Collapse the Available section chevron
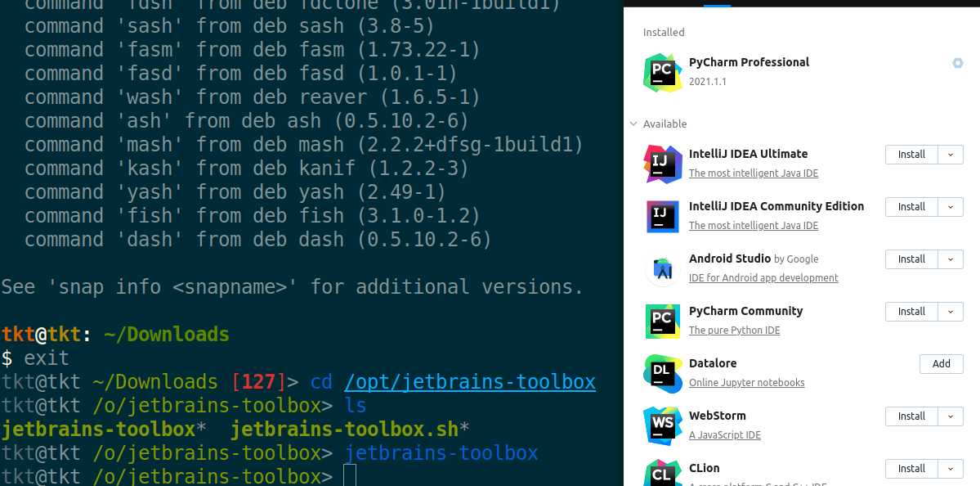The height and width of the screenshot is (486, 980). pos(633,124)
